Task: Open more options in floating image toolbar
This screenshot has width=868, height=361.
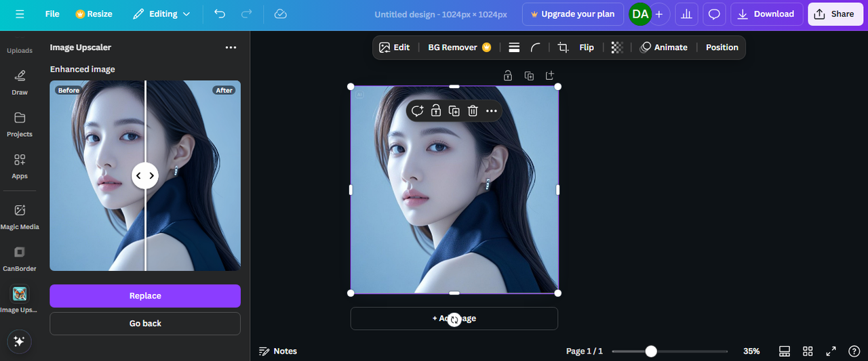Action: pyautogui.click(x=492, y=111)
